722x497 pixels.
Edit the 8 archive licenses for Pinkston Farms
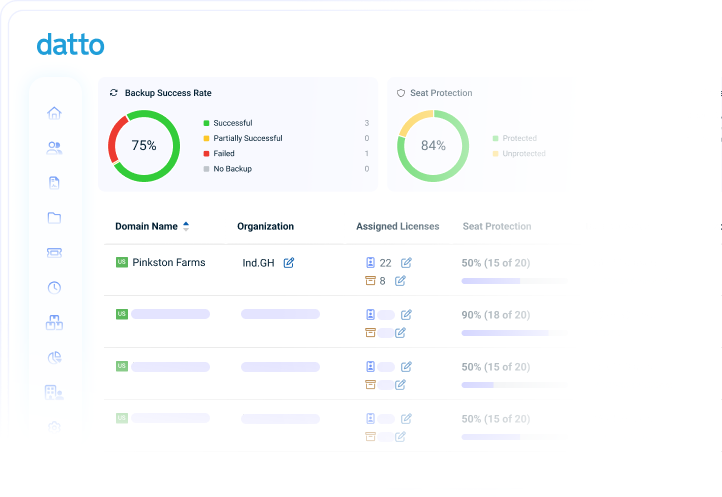(400, 281)
